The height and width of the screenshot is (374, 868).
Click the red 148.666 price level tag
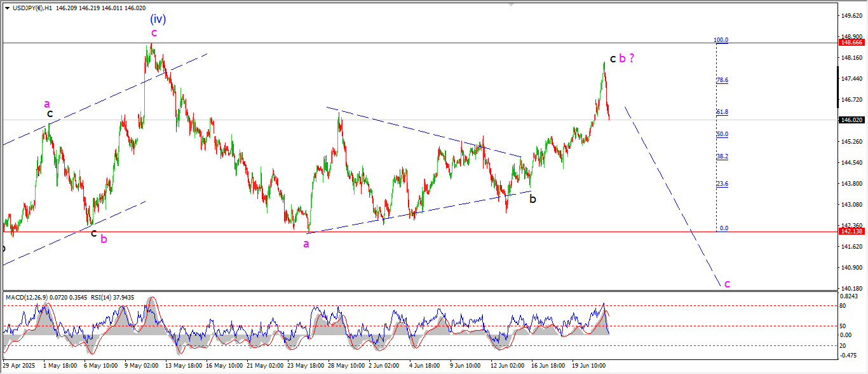(x=851, y=43)
